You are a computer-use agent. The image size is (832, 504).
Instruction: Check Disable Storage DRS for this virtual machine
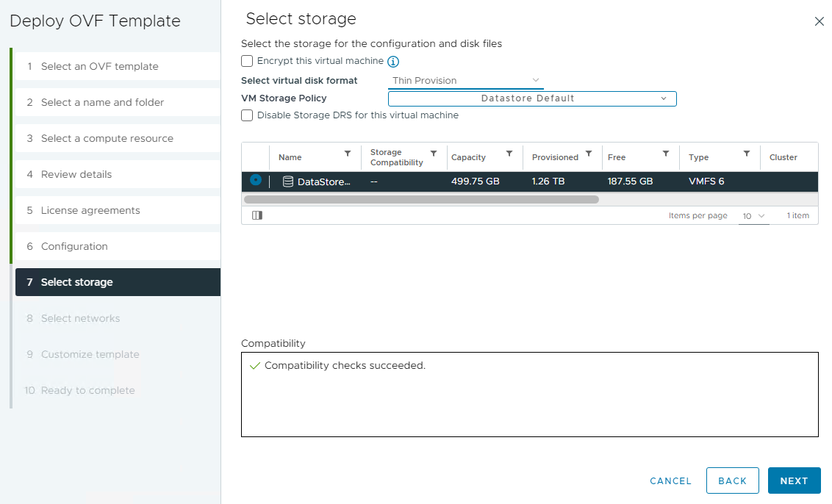tap(247, 115)
